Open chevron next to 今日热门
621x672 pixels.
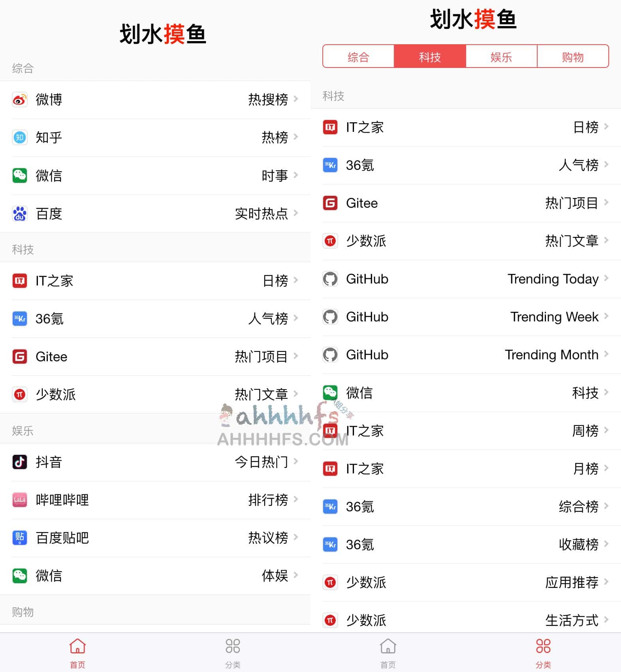(296, 461)
